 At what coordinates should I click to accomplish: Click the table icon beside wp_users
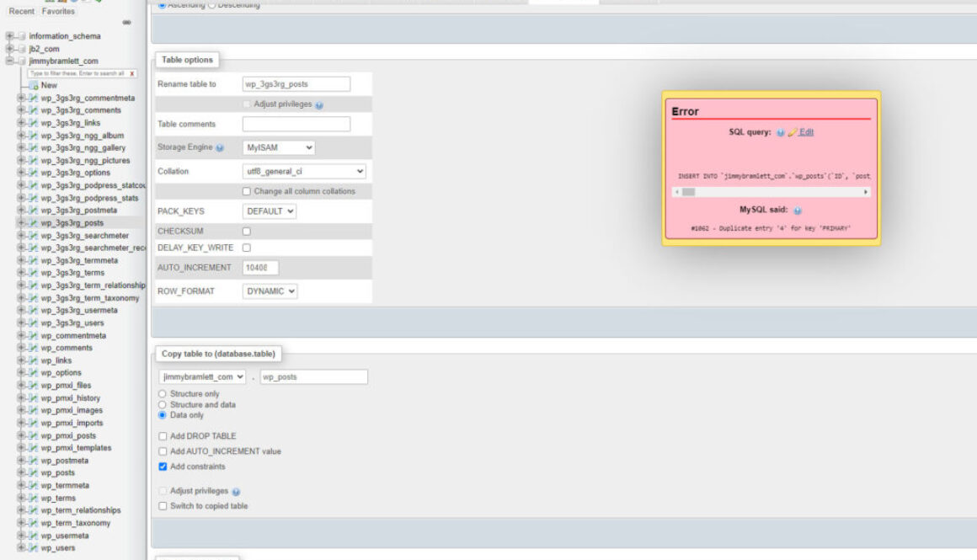tap(34, 548)
